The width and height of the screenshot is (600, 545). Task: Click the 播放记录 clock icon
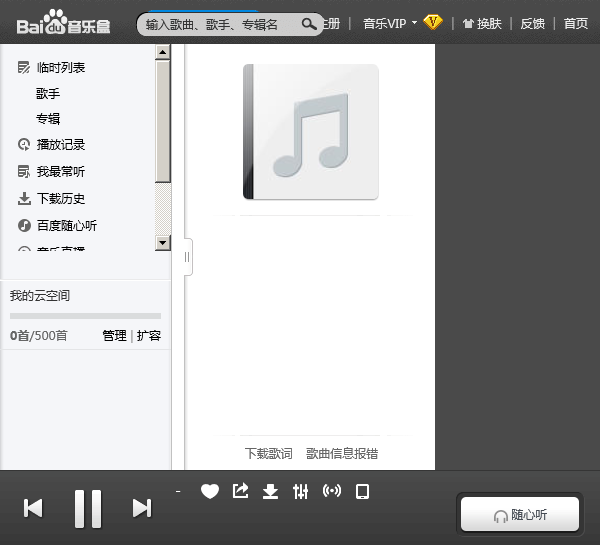(24, 145)
